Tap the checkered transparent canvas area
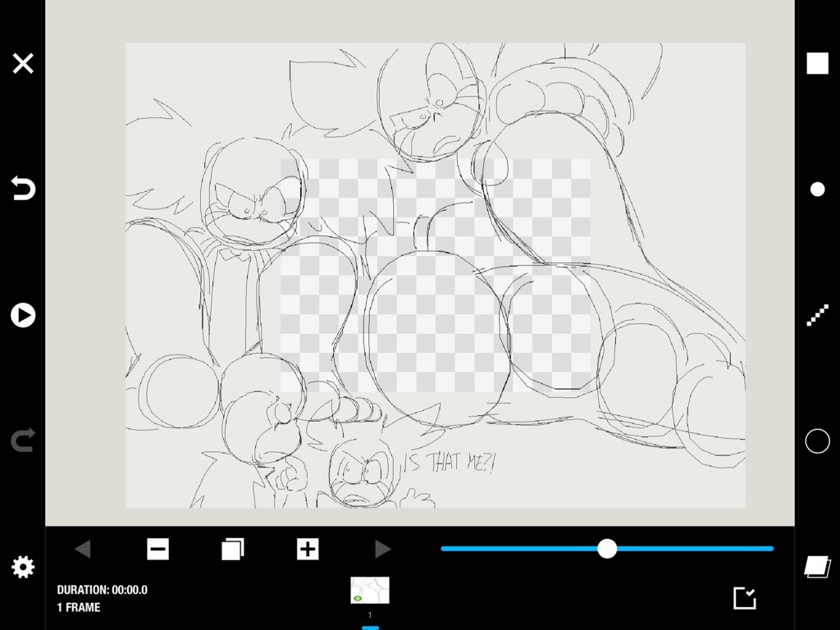Viewport: 840px width, 630px height. 435,275
